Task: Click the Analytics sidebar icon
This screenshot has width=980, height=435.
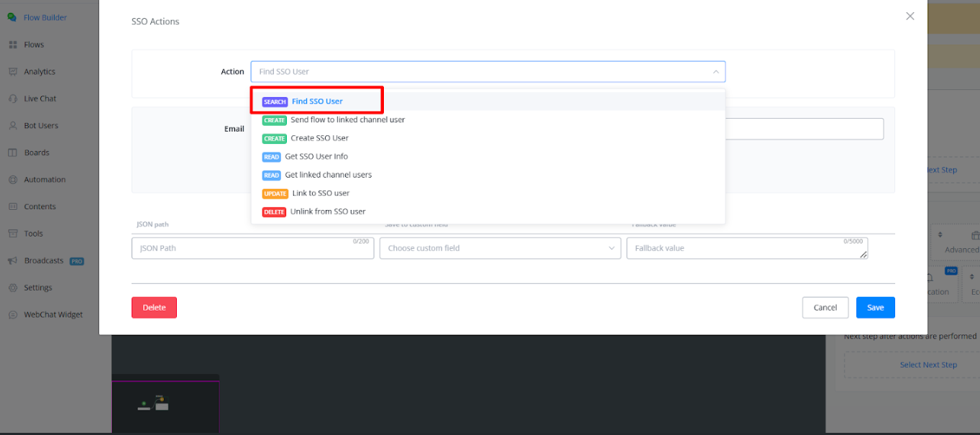Action: [12, 72]
